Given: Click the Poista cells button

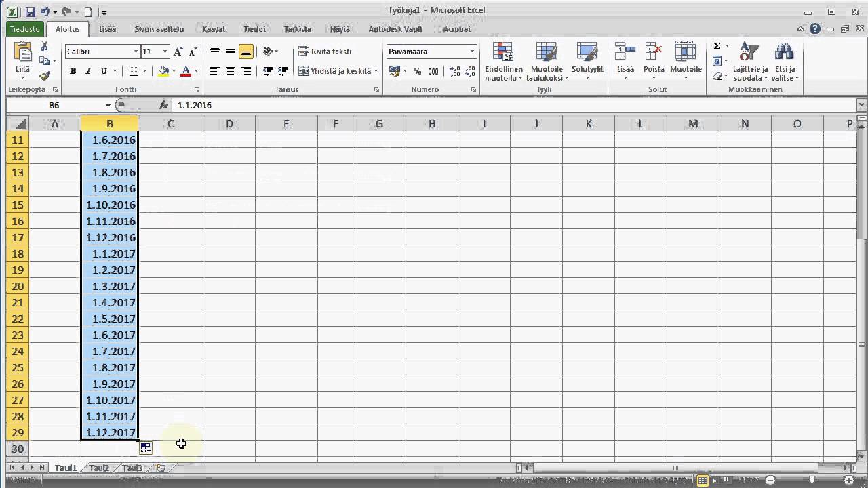Looking at the screenshot, I should point(654,62).
